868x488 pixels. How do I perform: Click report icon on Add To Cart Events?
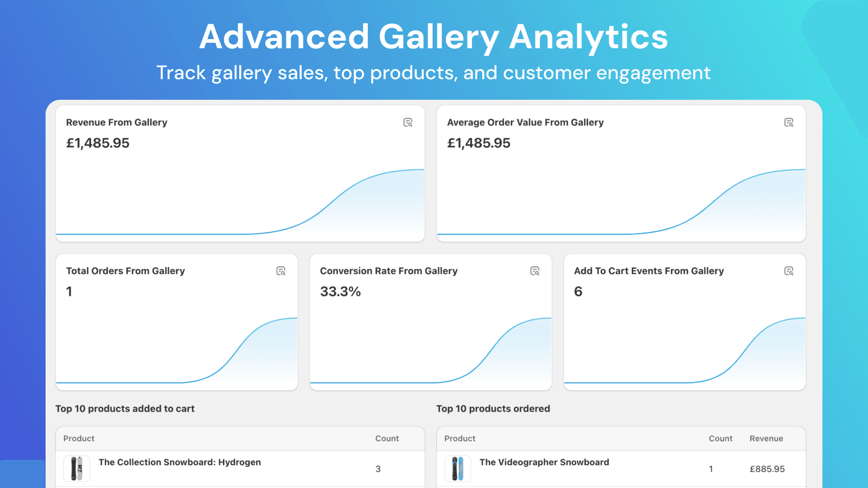tap(789, 271)
